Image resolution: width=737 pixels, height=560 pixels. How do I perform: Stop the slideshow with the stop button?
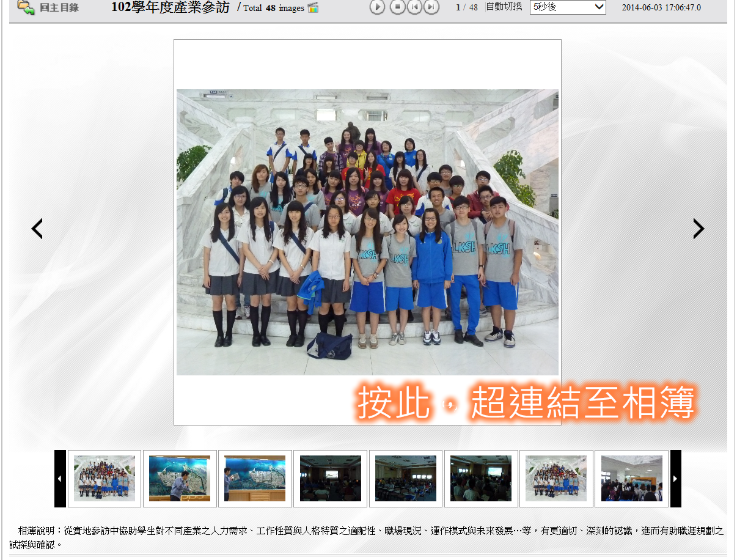tap(397, 7)
